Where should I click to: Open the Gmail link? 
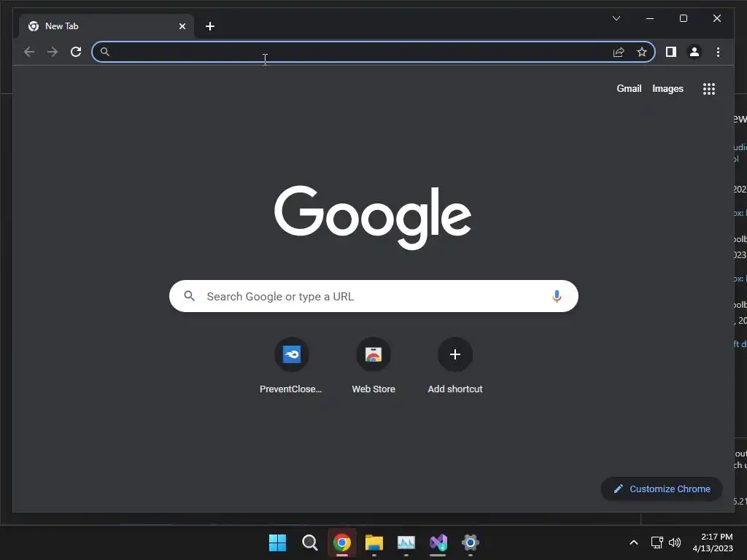629,88
